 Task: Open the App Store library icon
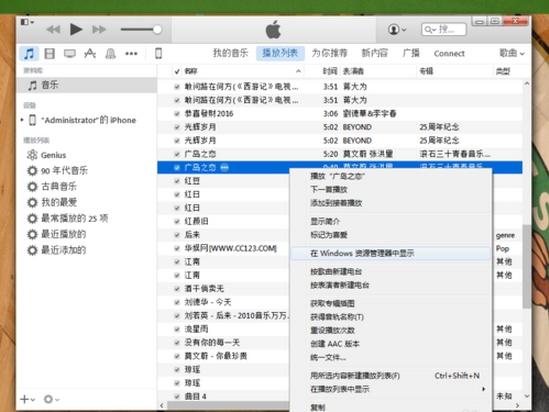click(x=90, y=54)
